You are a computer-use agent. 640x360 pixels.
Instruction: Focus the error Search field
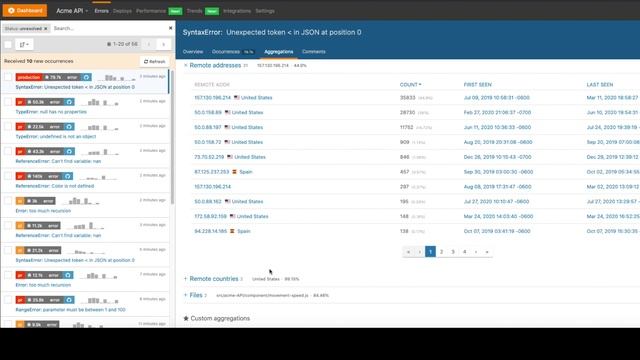[108, 28]
